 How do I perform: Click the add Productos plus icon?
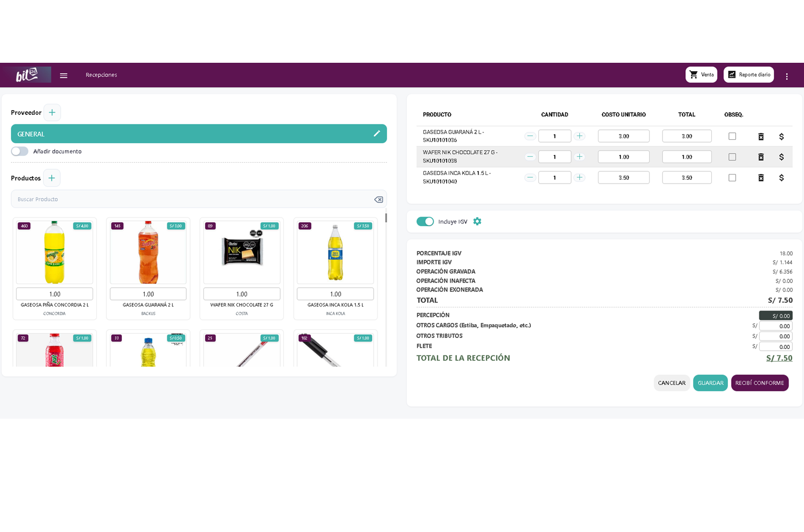click(x=52, y=178)
